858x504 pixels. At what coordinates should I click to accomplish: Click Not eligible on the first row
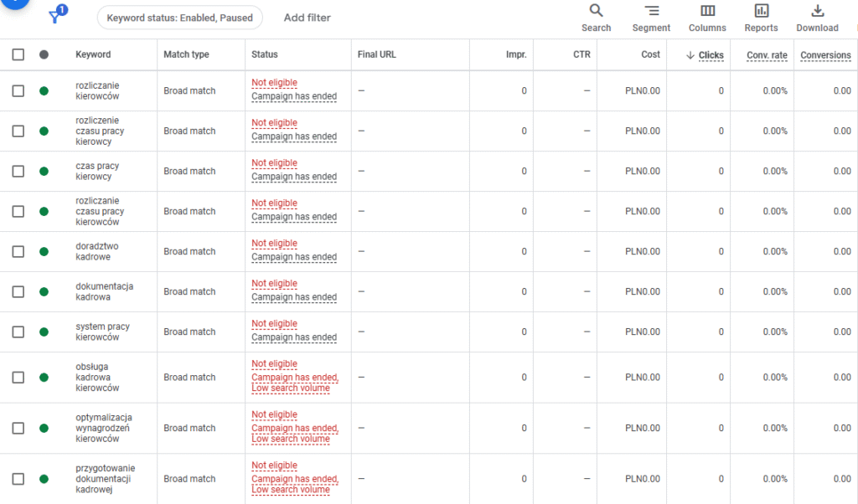coord(274,82)
